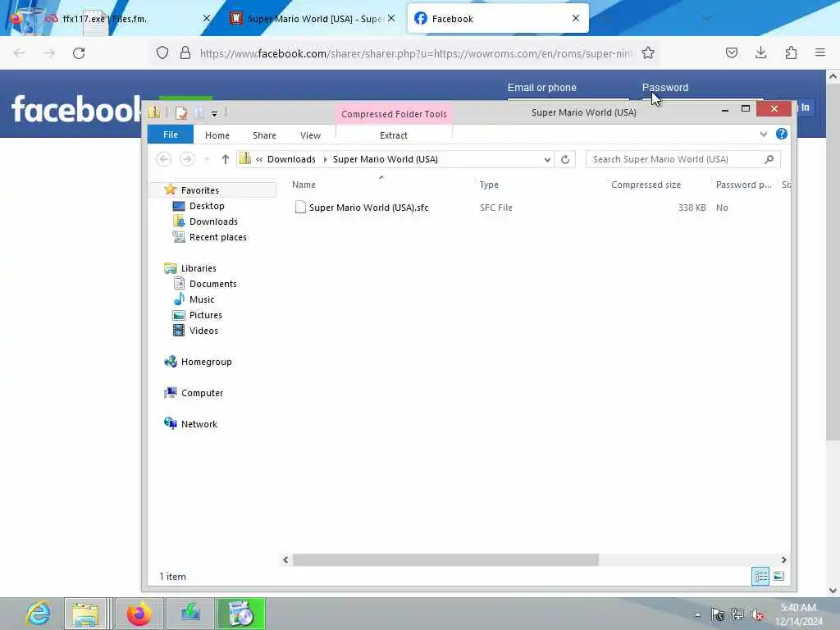Open Documents library
This screenshot has width=840, height=630.
click(x=212, y=283)
